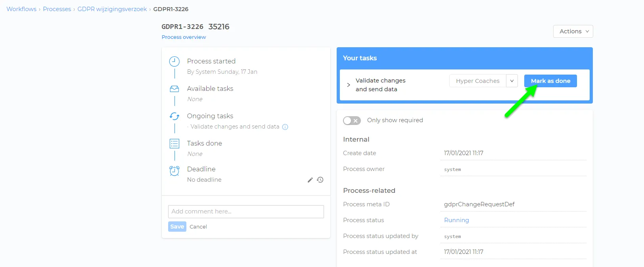
Task: Click the Internal section heading
Action: 356,139
